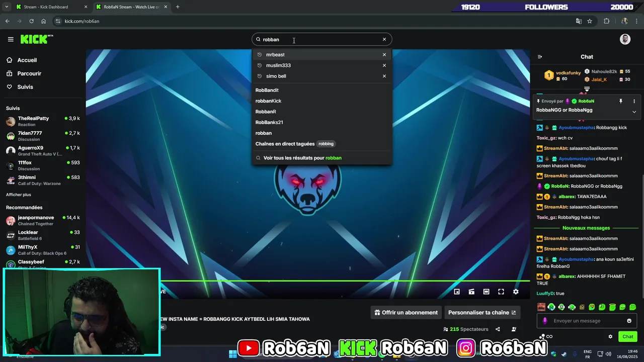
Task: Open the hamburger sidebar menu
Action: coord(11,39)
